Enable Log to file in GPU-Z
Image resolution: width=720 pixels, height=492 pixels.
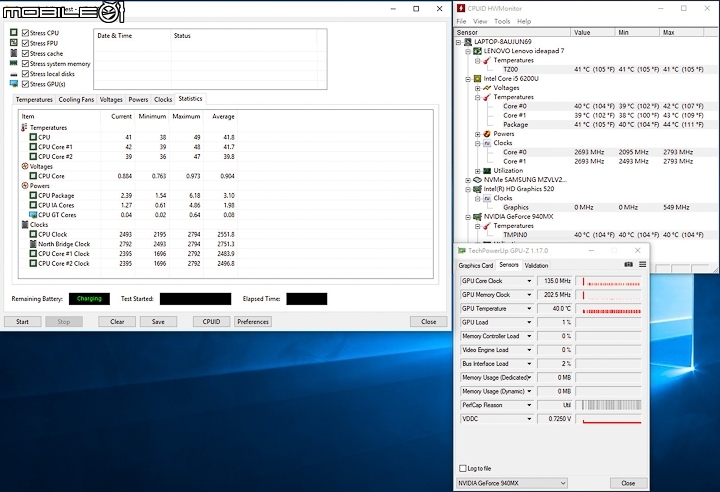[463, 468]
